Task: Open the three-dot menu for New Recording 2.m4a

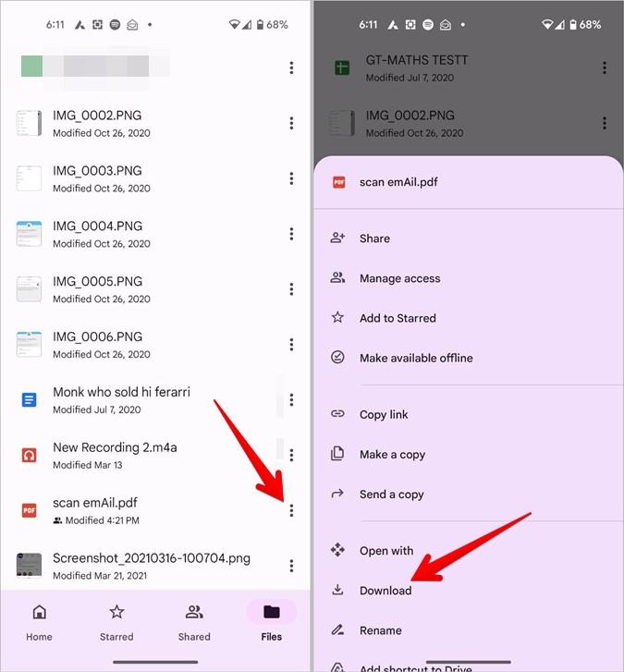Action: [x=291, y=455]
